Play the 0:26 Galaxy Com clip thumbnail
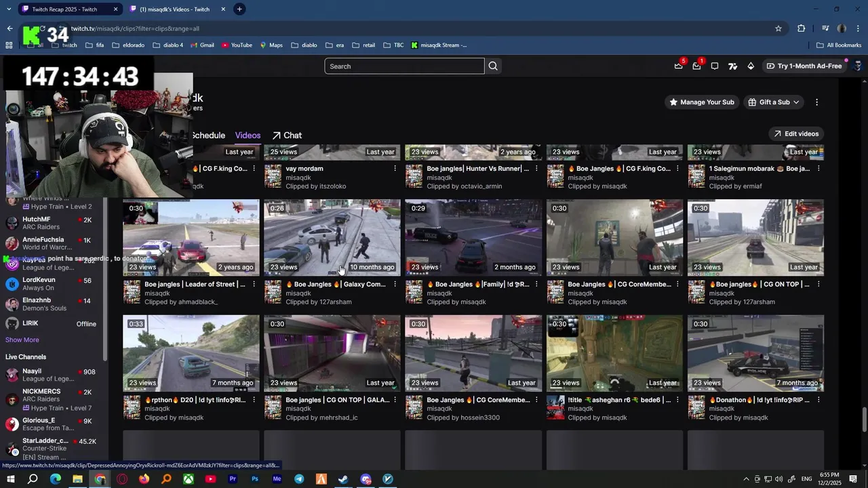This screenshot has height=488, width=868. [x=332, y=238]
